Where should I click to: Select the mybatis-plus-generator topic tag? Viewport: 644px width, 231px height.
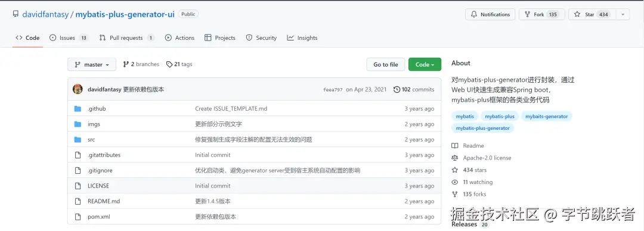(482, 128)
